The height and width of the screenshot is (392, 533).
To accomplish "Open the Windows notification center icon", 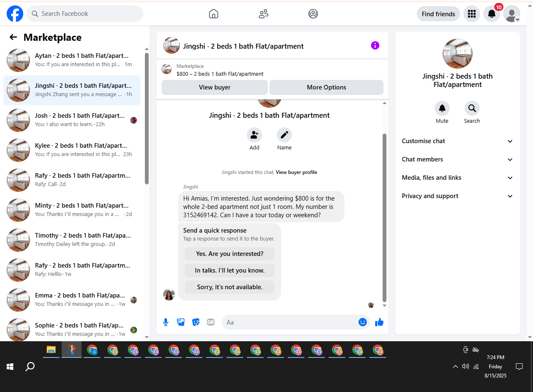I will 519,367.
